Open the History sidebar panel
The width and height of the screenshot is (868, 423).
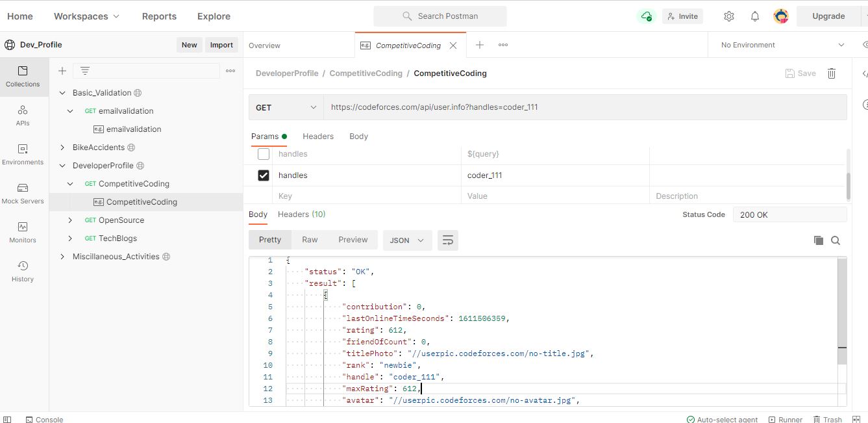click(23, 272)
